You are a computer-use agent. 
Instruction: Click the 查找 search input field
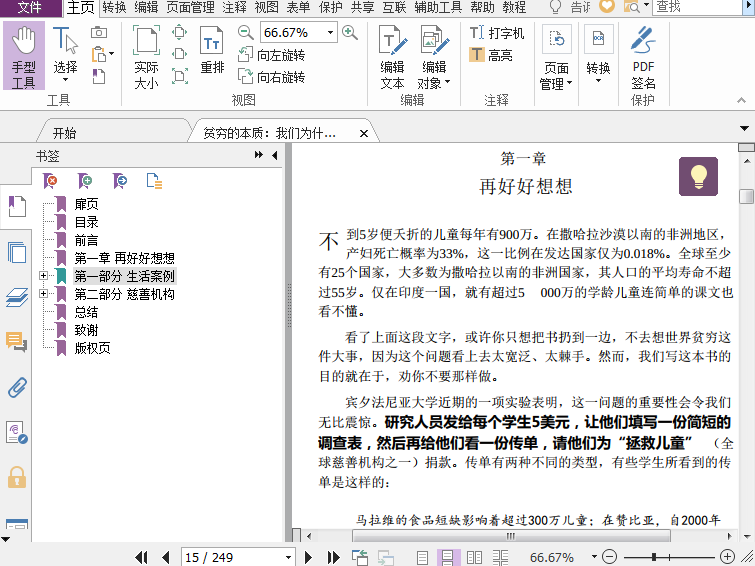696,7
